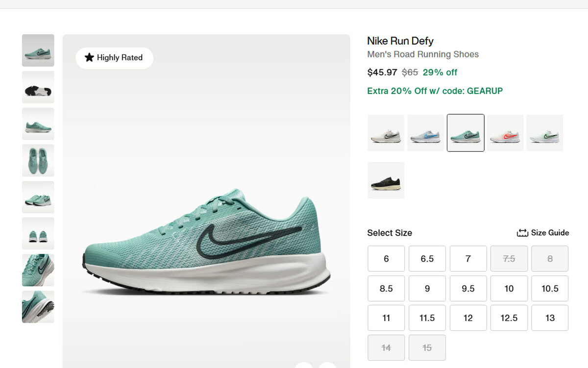
Task: Select the black colorway swatch
Action: 386,181
